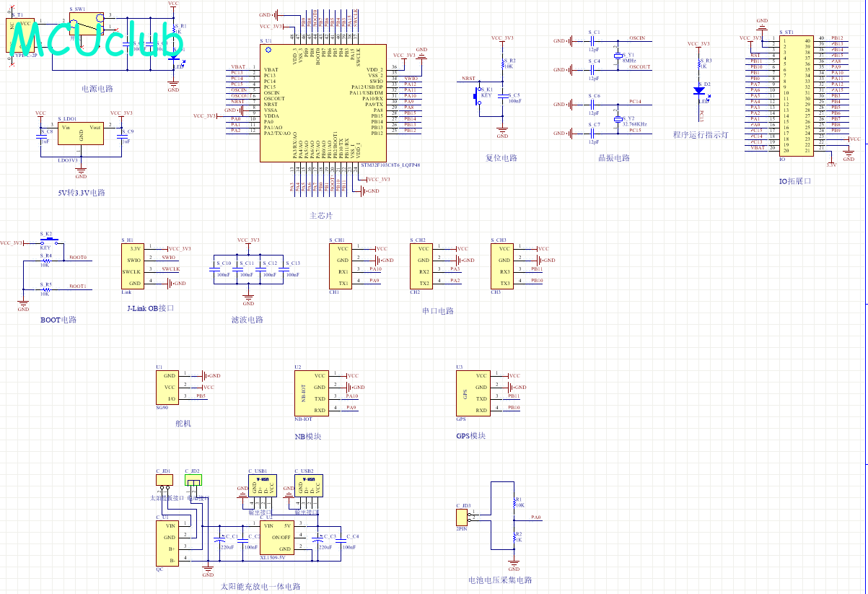868x594 pixels.
Task: Click the 舵机 label
Action: (x=183, y=424)
